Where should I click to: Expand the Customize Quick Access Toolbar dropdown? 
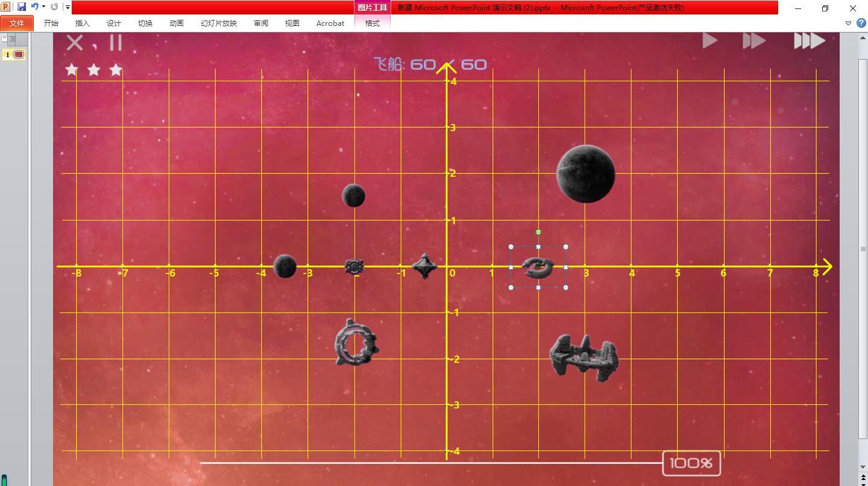[x=68, y=7]
